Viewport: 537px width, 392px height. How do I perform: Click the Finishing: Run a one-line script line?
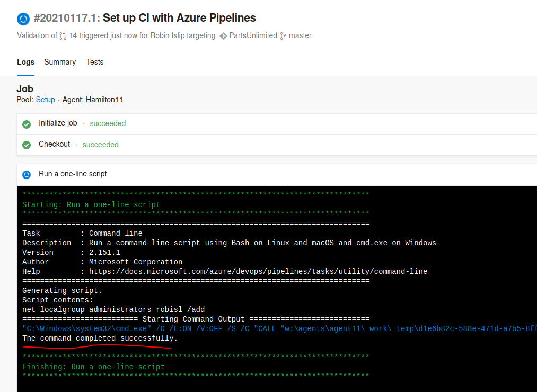click(x=93, y=367)
